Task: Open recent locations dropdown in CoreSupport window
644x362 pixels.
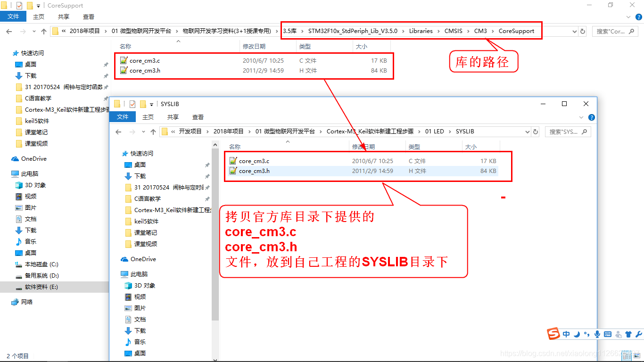Action: 34,32
